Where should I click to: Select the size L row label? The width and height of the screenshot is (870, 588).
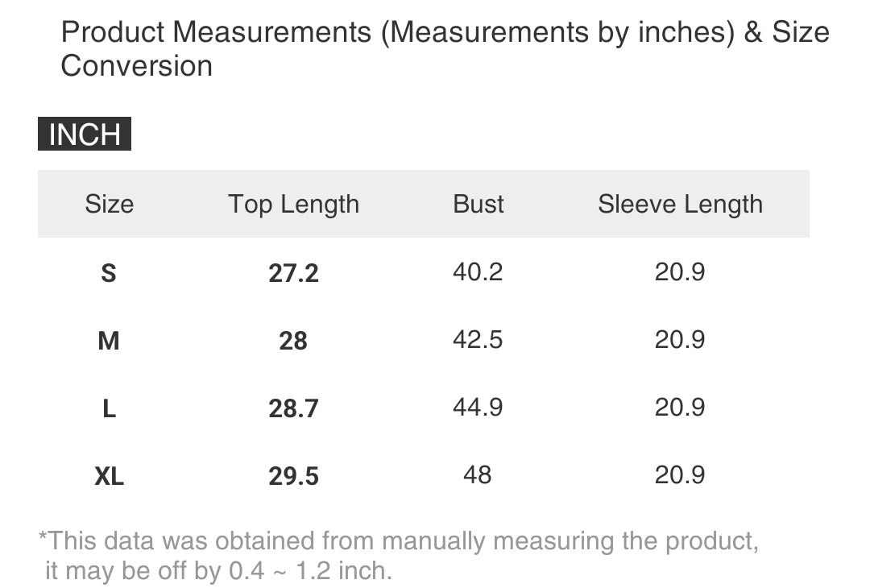(109, 408)
